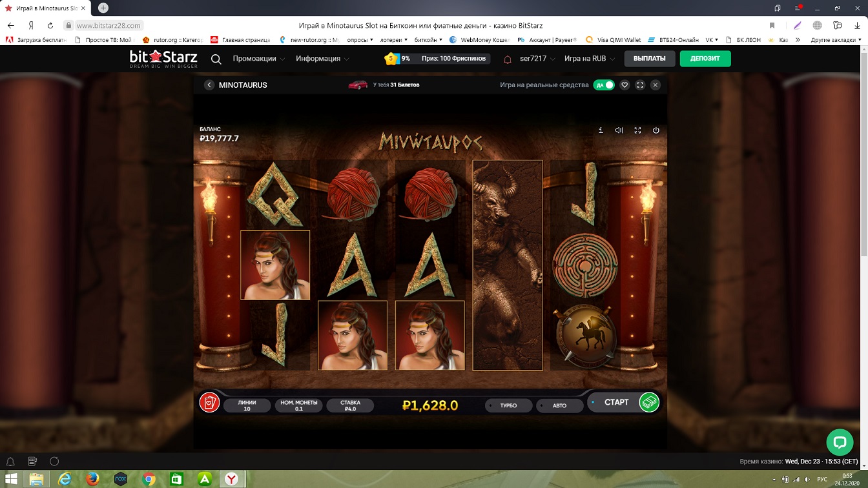Click the bell icon in bottom browser bar

pyautogui.click(x=10, y=462)
